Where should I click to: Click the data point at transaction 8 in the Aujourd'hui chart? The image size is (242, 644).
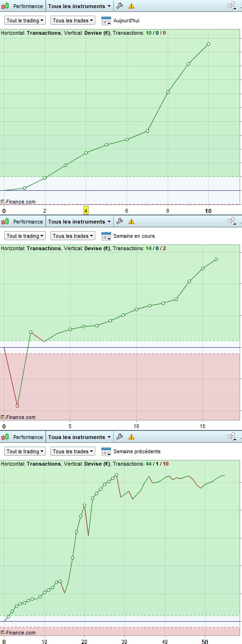[x=168, y=92]
